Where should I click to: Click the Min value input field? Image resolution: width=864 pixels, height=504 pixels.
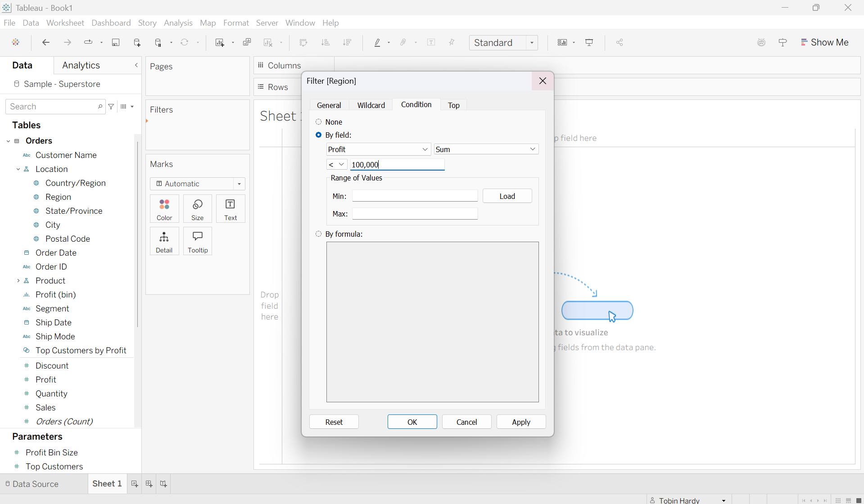(x=414, y=196)
